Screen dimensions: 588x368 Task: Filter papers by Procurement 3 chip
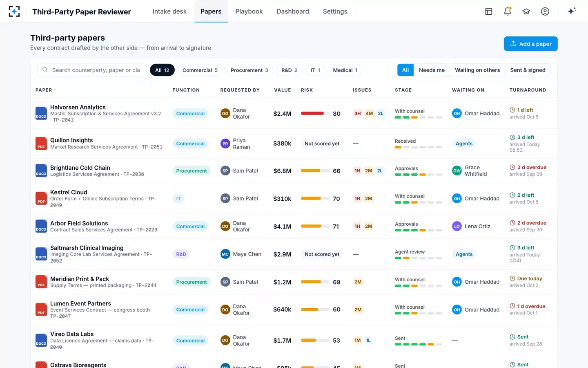click(249, 70)
